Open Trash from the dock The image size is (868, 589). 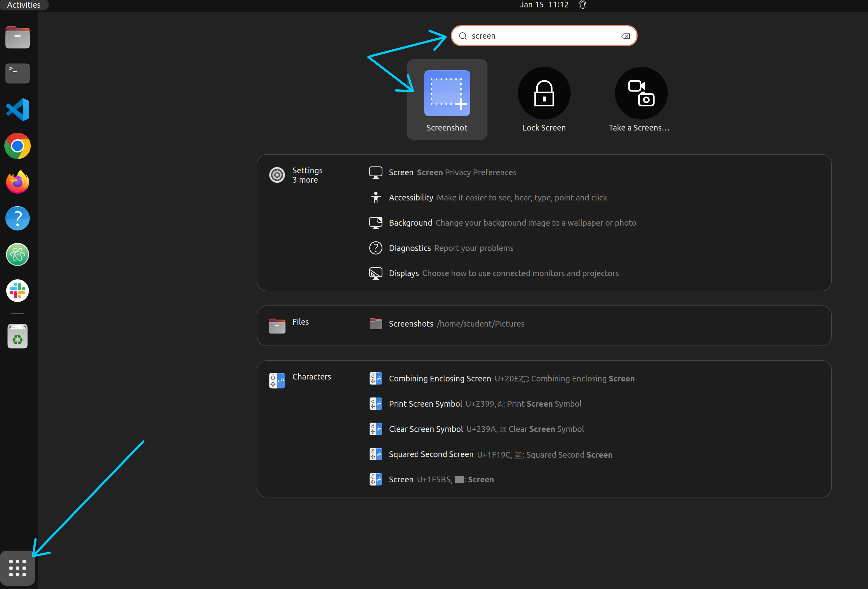[x=18, y=336]
